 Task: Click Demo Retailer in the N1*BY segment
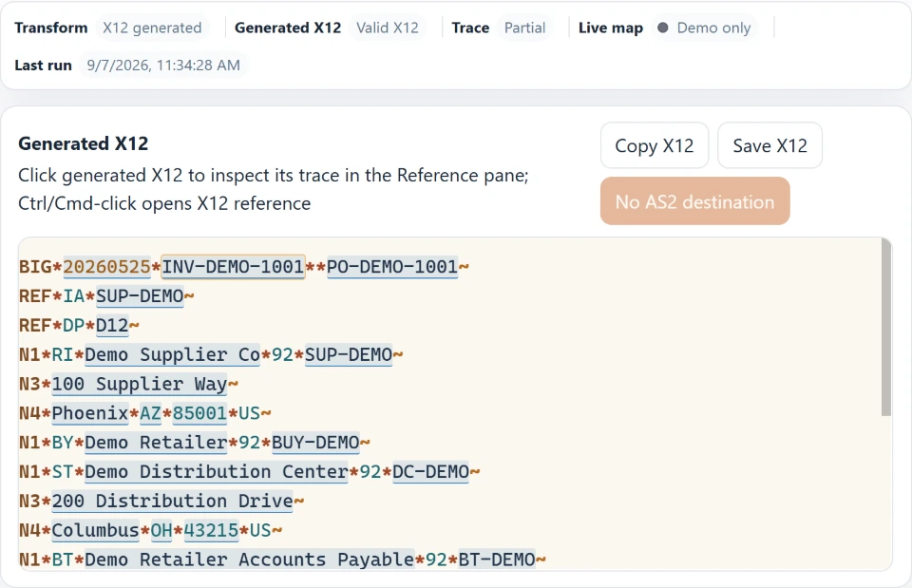click(156, 443)
